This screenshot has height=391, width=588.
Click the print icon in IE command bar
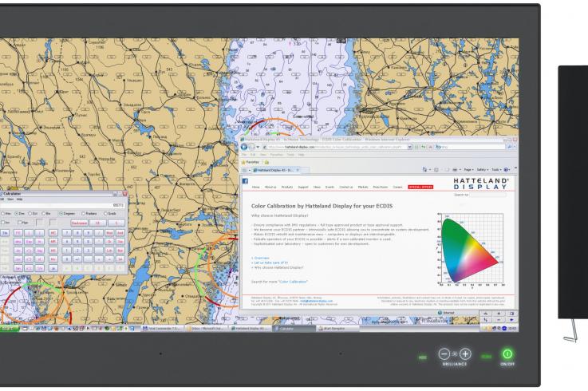[455, 170]
